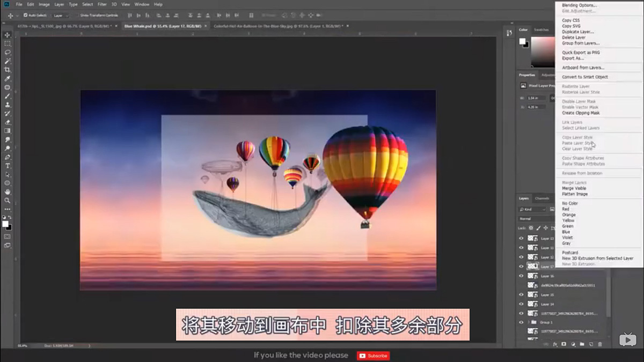644x362 pixels.
Task: Select the Move tool
Action: 8,34
